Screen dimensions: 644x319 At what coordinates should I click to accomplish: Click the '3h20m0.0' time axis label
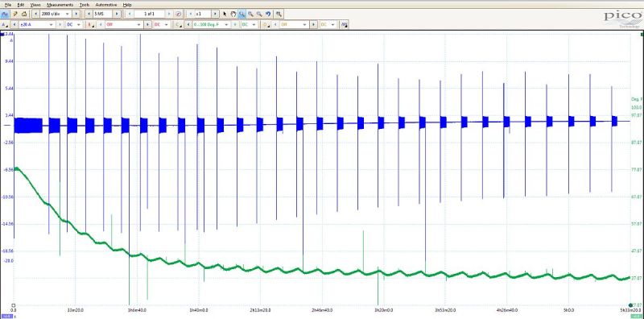click(384, 310)
